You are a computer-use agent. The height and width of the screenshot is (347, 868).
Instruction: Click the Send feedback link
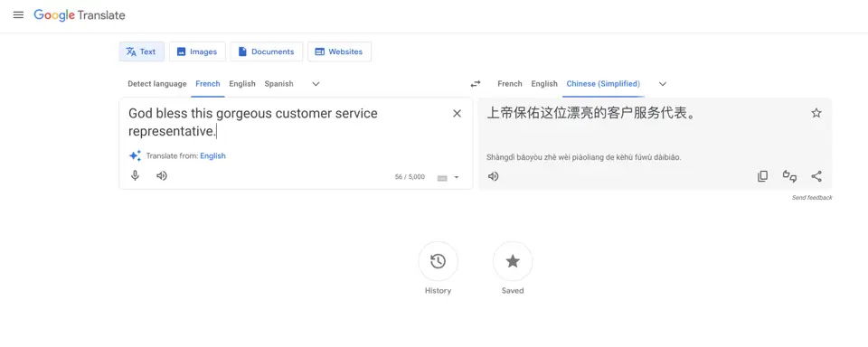click(812, 198)
